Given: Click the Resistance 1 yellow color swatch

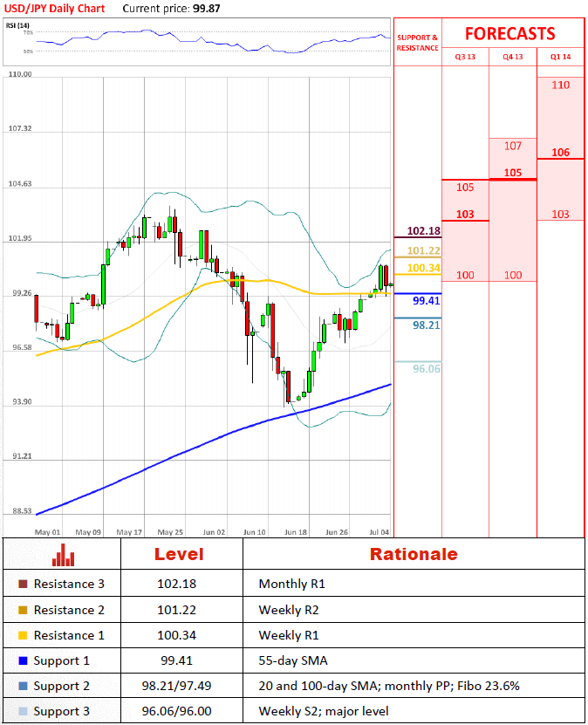Looking at the screenshot, I should [23, 635].
